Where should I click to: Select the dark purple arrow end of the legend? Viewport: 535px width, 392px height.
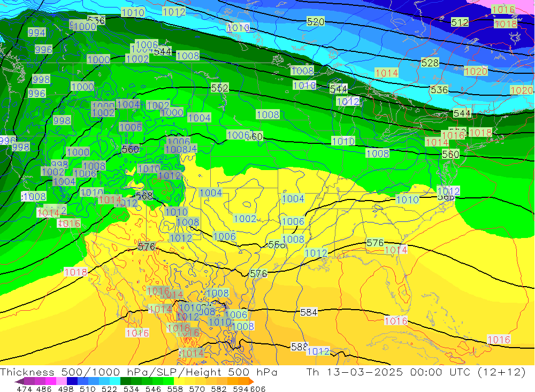pos(19,382)
